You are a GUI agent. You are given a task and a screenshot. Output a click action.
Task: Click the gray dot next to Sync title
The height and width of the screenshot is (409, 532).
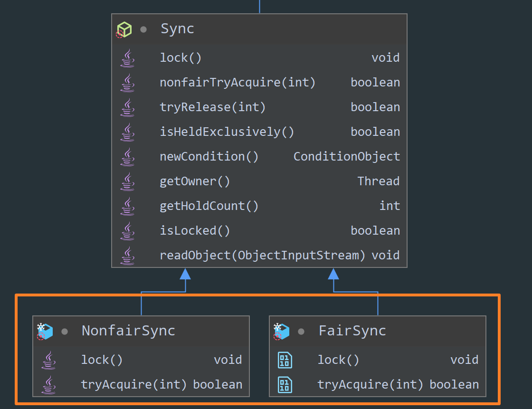(x=143, y=29)
